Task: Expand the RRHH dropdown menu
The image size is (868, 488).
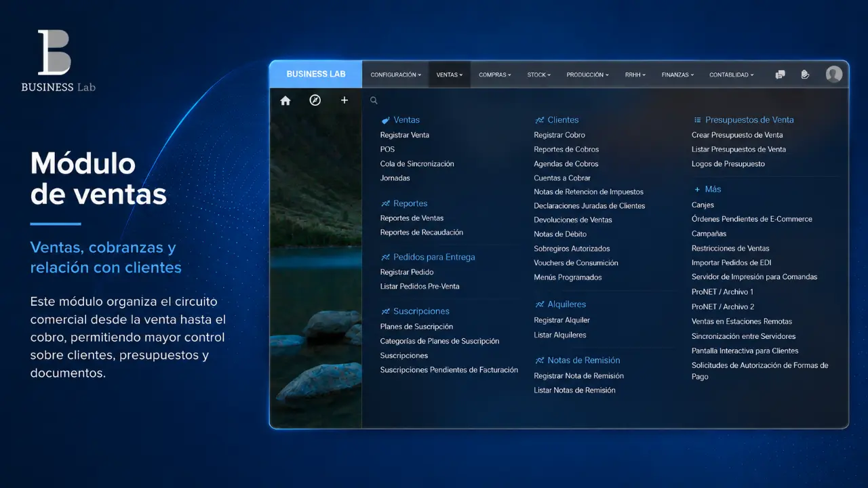Action: pos(635,75)
